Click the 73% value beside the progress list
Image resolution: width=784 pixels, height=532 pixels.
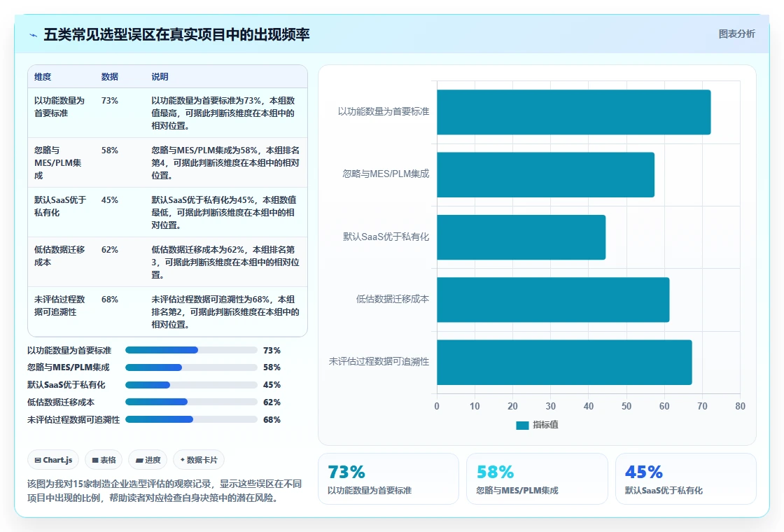[x=272, y=350]
